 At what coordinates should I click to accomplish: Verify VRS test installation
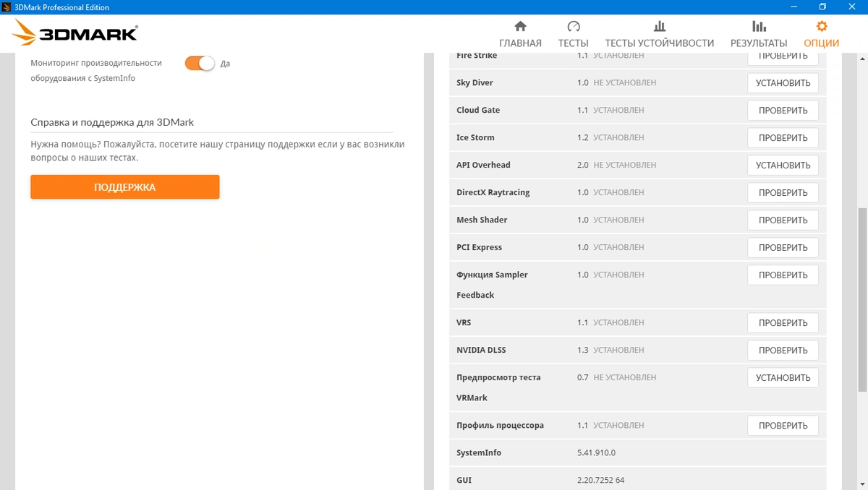pos(783,323)
